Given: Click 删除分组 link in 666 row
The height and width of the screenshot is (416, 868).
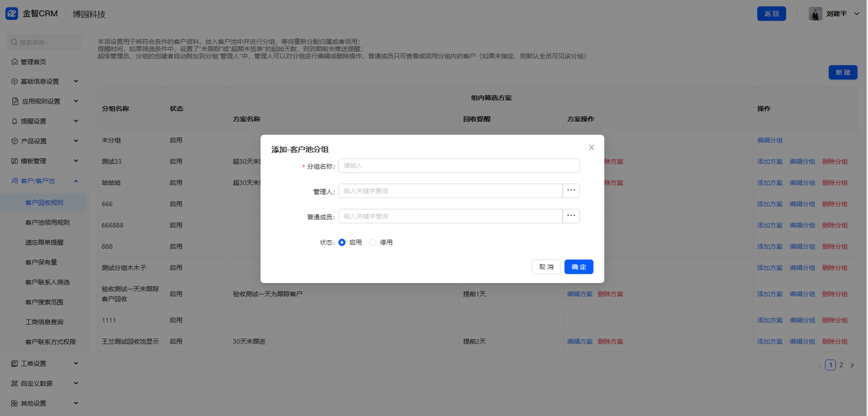Looking at the screenshot, I should [x=835, y=204].
